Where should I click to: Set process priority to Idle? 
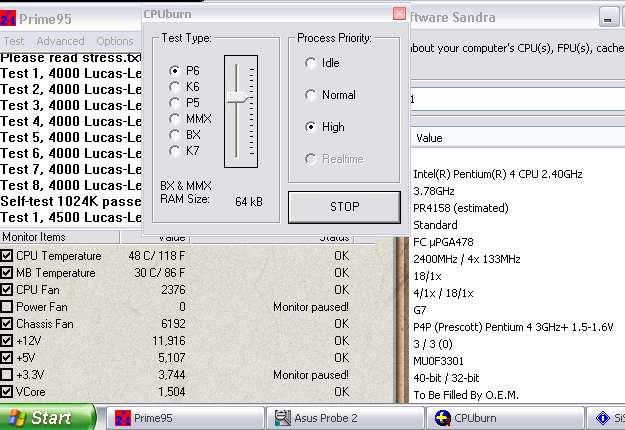point(310,63)
